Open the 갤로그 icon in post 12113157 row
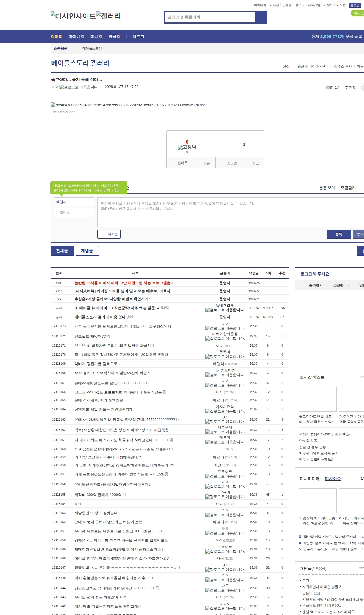The width and height of the screenshot is (364, 615). point(225,476)
